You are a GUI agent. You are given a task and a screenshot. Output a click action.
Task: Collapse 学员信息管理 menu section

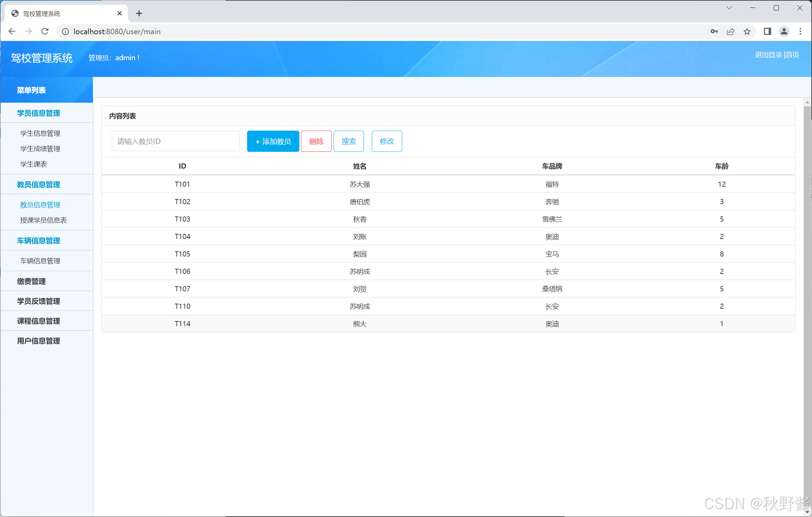pos(39,113)
